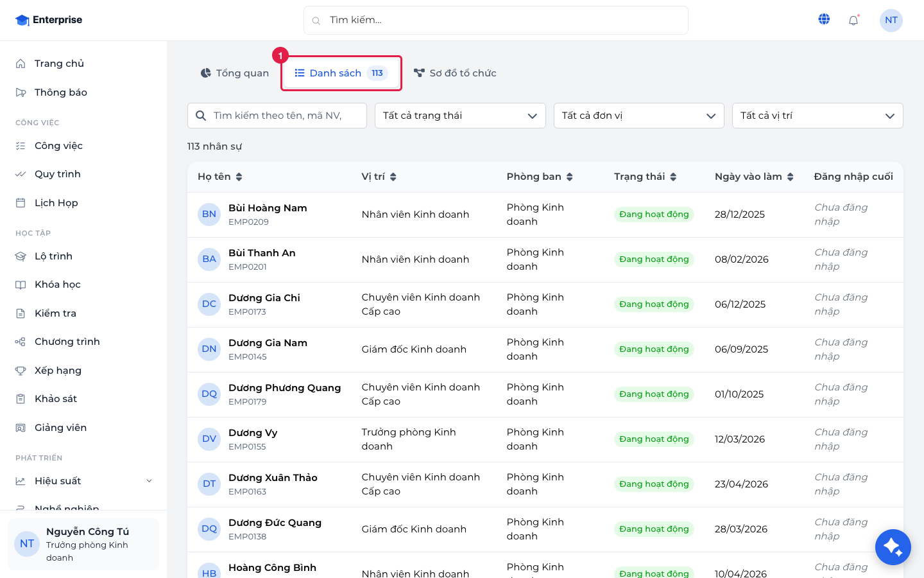Open the language globe icon
Screen dimensions: 924x578
coord(824,19)
